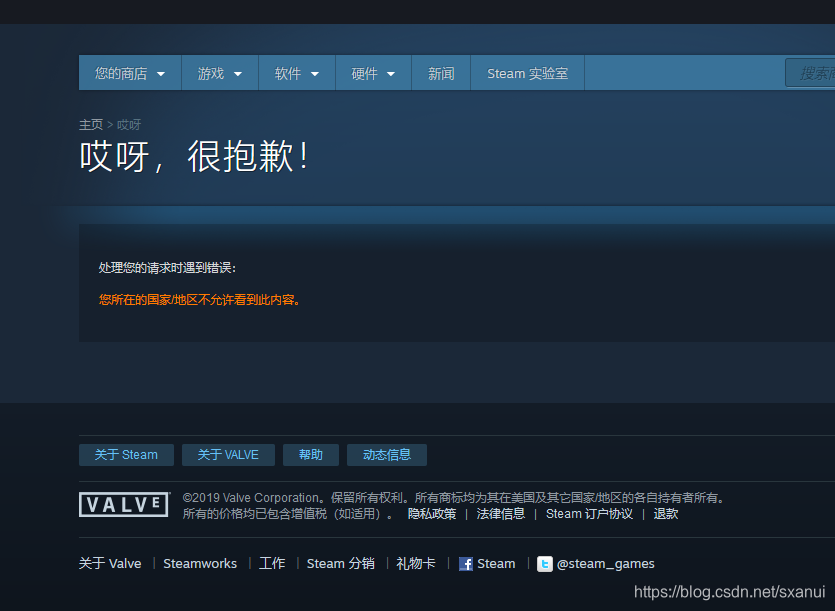Image resolution: width=835 pixels, height=611 pixels.
Task: Open the 帮助 button
Action: click(310, 455)
